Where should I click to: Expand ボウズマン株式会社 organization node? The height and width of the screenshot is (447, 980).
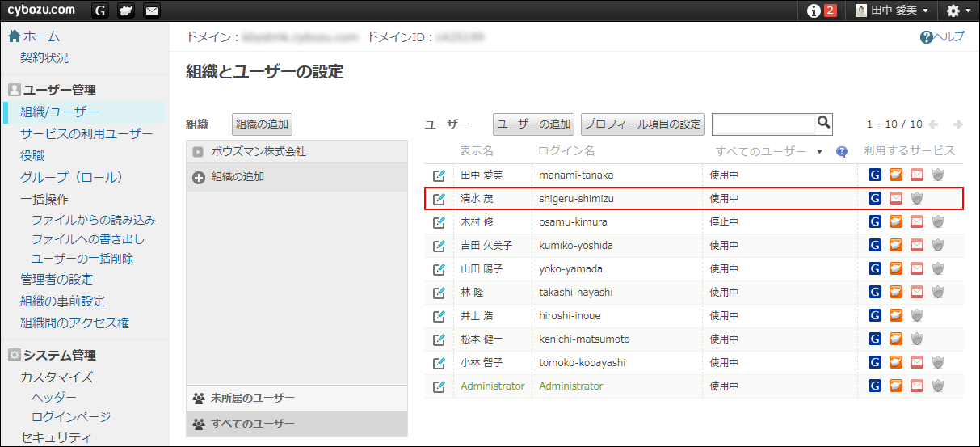pyautogui.click(x=198, y=152)
